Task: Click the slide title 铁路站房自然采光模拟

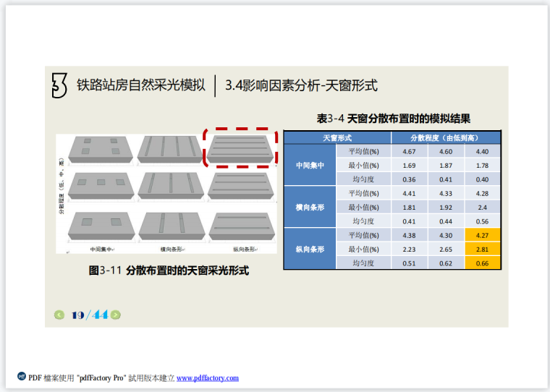Action: click(x=141, y=85)
